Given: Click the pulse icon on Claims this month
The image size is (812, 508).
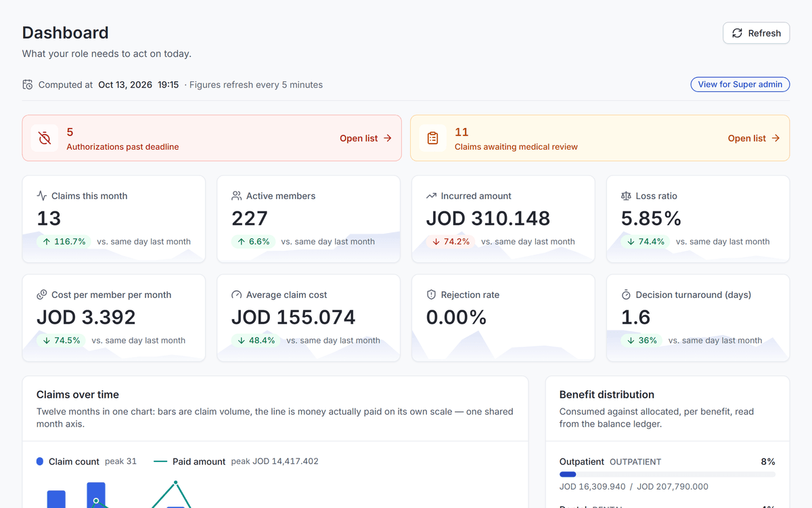Looking at the screenshot, I should click(x=42, y=196).
